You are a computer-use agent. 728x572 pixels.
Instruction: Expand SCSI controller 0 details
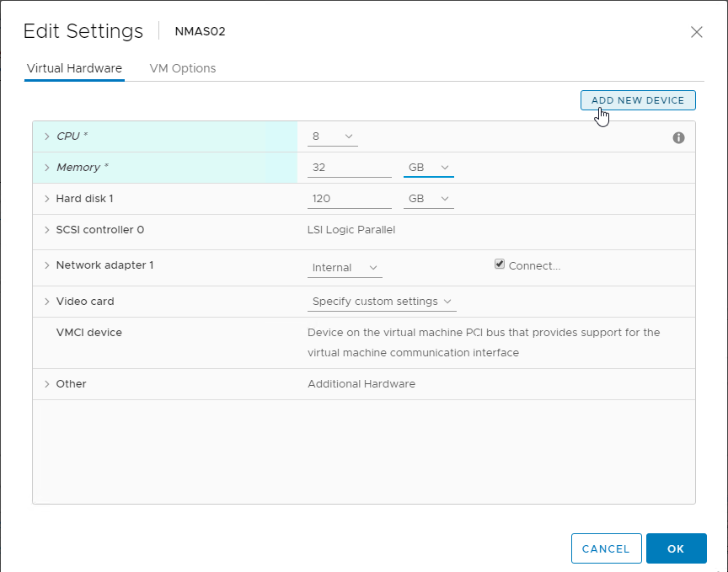point(47,230)
